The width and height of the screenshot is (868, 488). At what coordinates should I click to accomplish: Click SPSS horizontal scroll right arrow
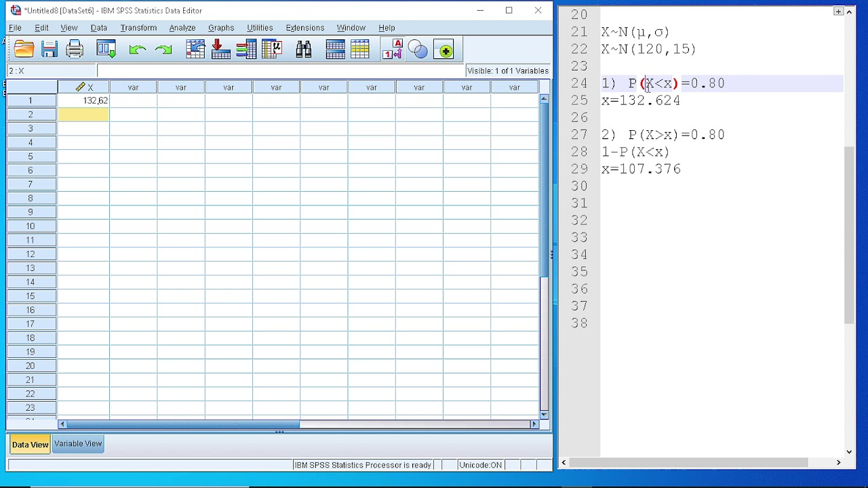coord(534,424)
